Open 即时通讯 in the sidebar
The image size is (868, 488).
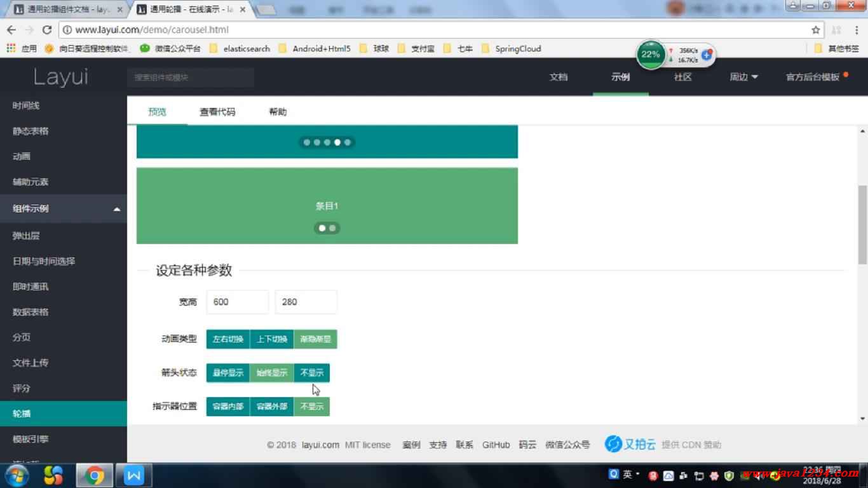click(64, 287)
